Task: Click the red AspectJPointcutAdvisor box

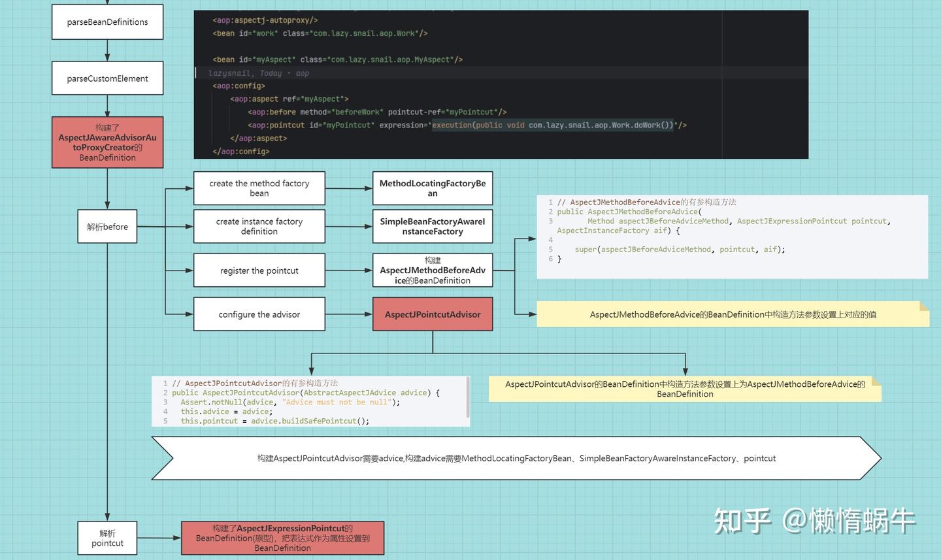Action: (x=433, y=314)
